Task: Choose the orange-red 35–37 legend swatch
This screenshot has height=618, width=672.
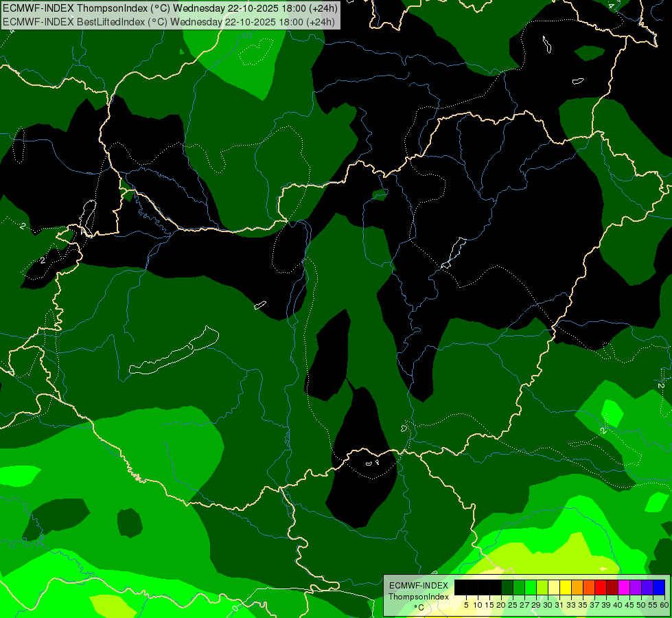Action: [x=589, y=587]
